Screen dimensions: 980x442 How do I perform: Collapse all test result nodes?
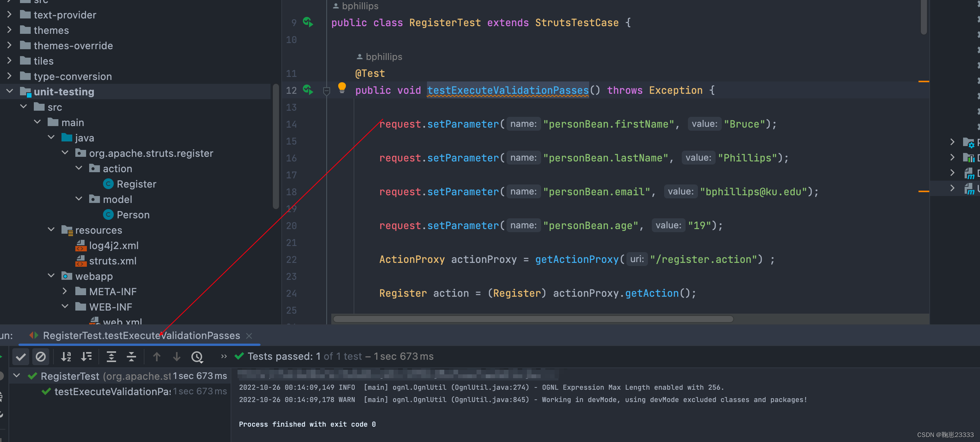pyautogui.click(x=131, y=357)
